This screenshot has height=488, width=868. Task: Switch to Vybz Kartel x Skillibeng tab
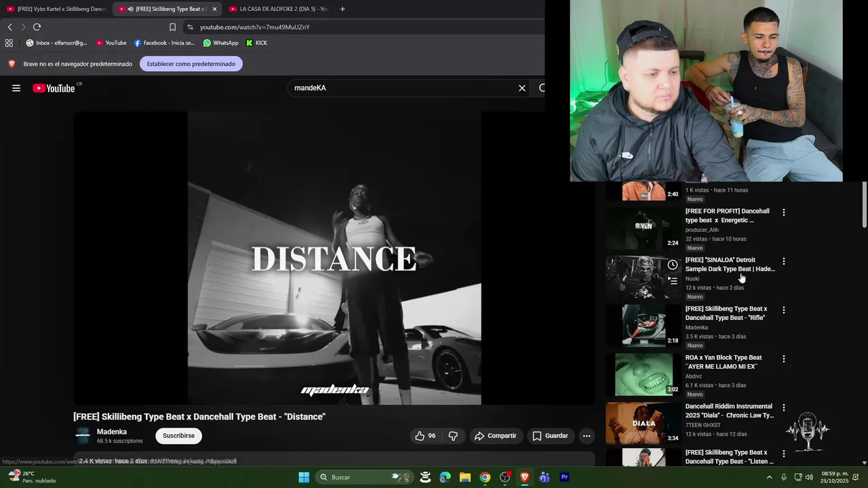click(x=56, y=9)
